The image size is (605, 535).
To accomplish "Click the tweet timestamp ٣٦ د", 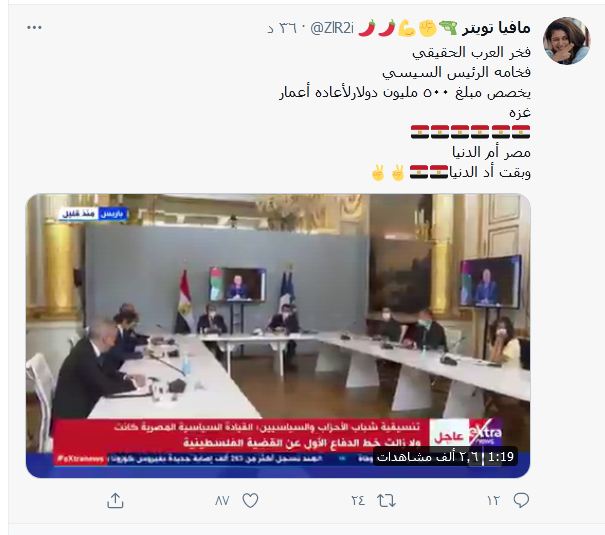I will click(282, 29).
